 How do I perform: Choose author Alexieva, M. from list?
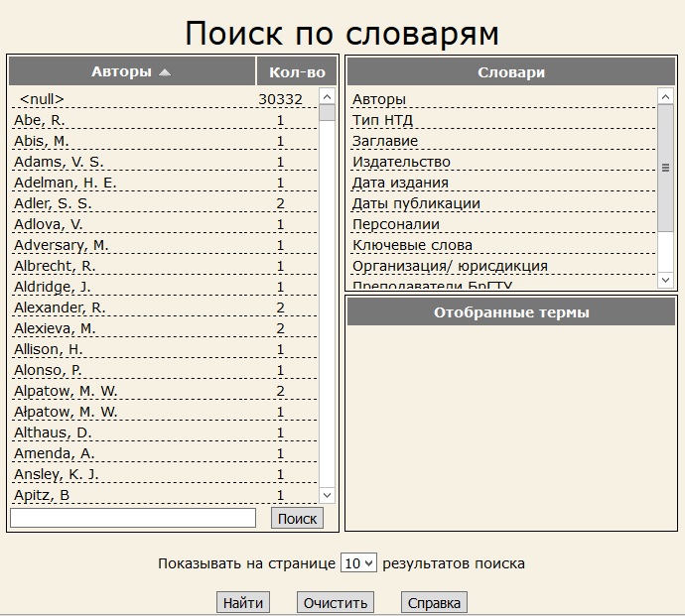point(55,328)
